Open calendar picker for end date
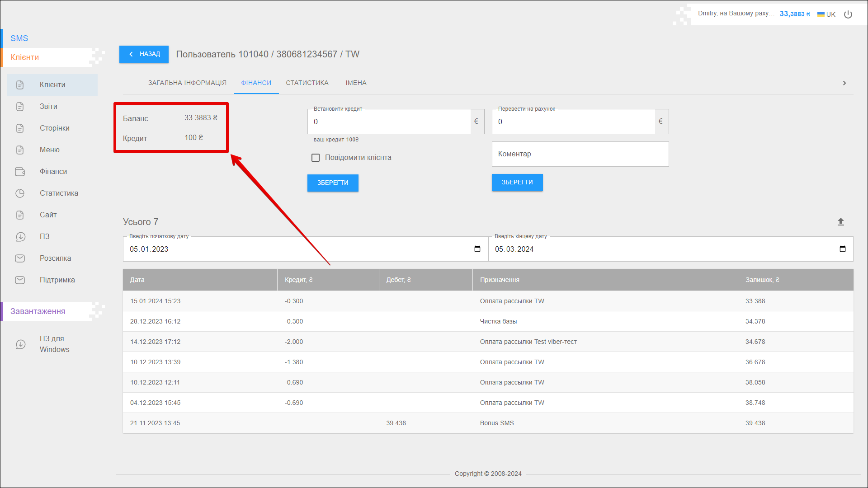 842,249
